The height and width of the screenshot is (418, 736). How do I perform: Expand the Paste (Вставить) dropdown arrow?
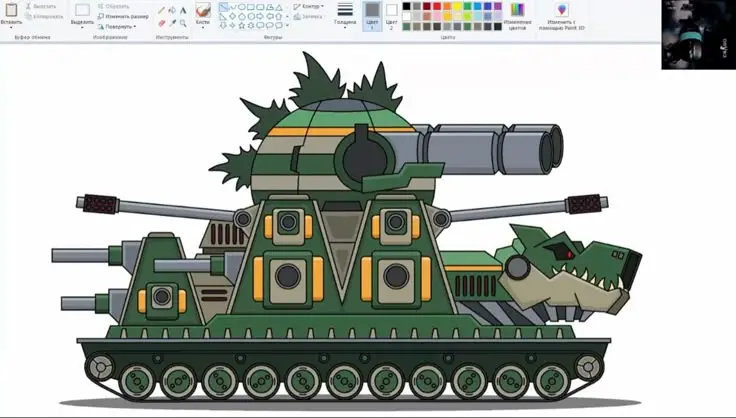click(11, 27)
